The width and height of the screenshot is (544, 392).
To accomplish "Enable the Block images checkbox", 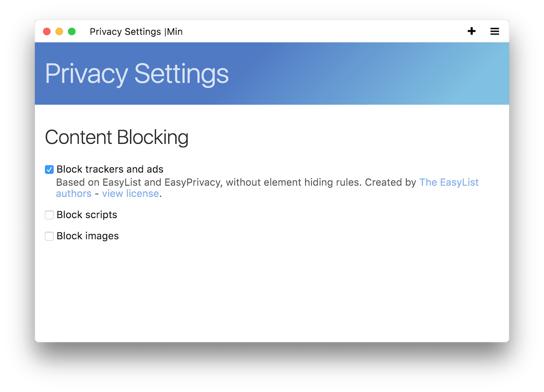I will click(49, 236).
